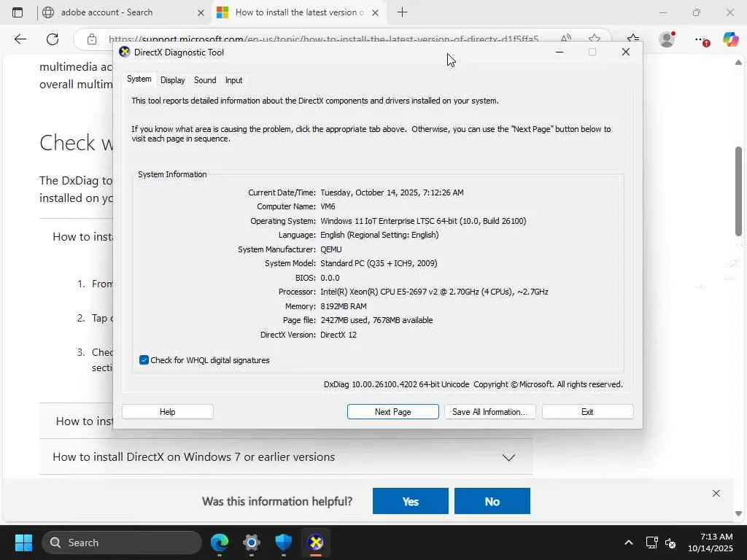Dismiss the helpful feedback banner
This screenshot has height=560, width=747.
pos(716,494)
